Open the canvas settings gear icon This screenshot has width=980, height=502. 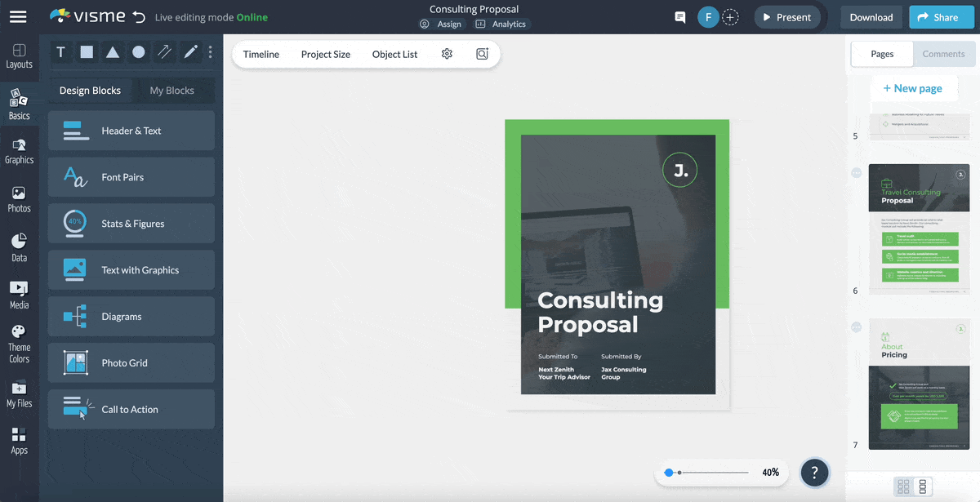[x=447, y=54]
